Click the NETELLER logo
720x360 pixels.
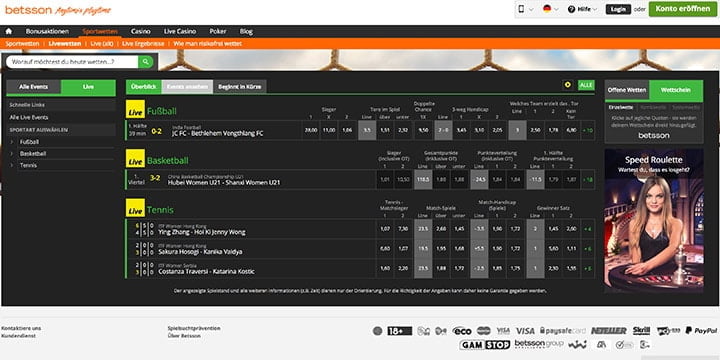[x=608, y=331]
